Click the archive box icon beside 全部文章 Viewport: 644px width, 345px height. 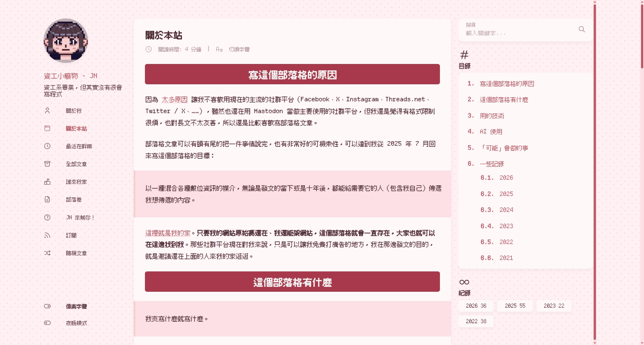pos(47,164)
